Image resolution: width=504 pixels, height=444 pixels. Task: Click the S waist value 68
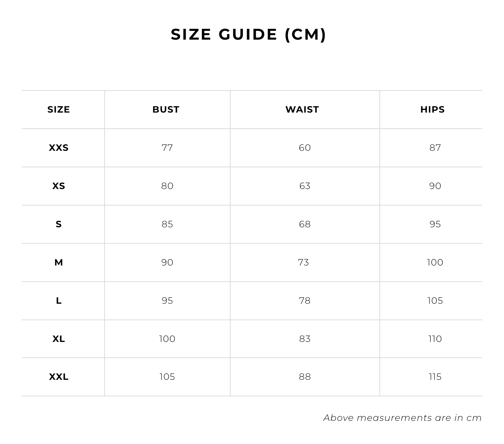pos(305,224)
